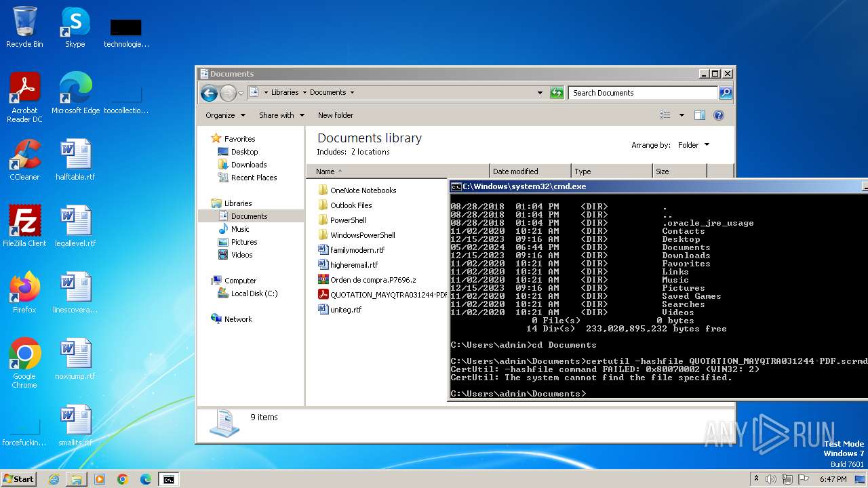This screenshot has width=868, height=488.
Task: Click the refresh button beside the address bar
Action: pyautogui.click(x=557, y=93)
